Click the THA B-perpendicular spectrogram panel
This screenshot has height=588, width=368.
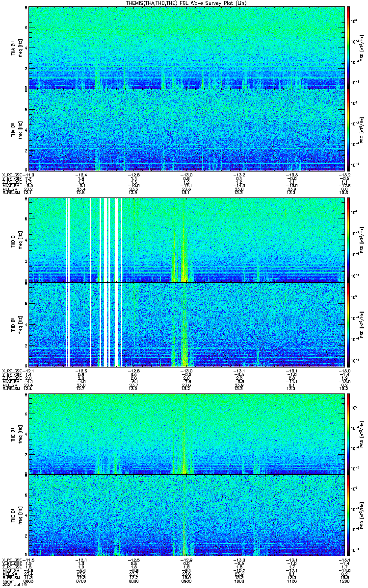186,48
